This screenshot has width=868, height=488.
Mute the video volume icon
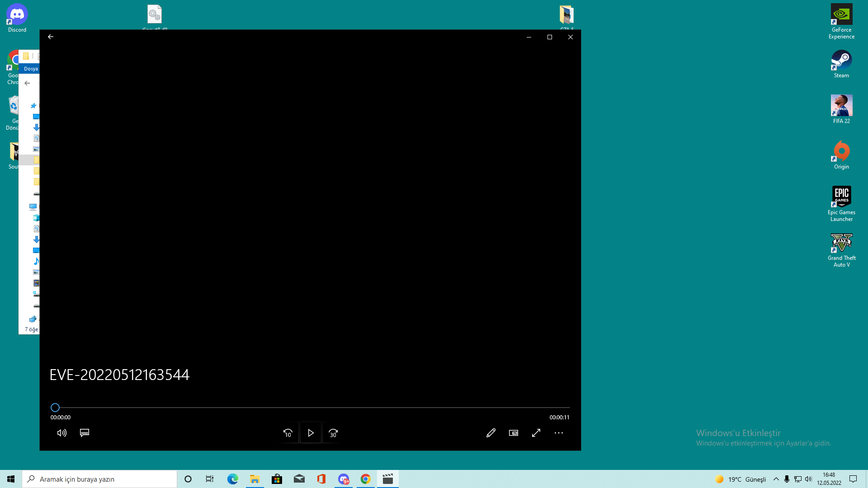tap(62, 433)
